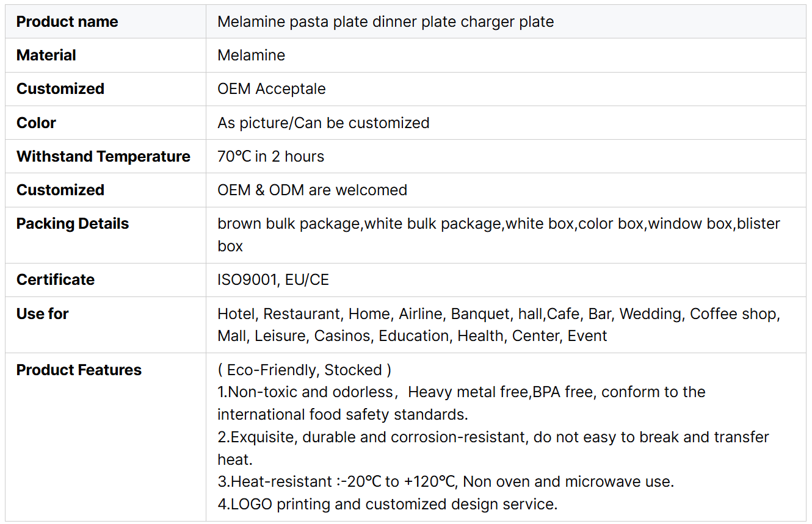Screen dimensions: 812x524
Task: Select the '70℃ in 2 hours' value
Action: pos(270,157)
